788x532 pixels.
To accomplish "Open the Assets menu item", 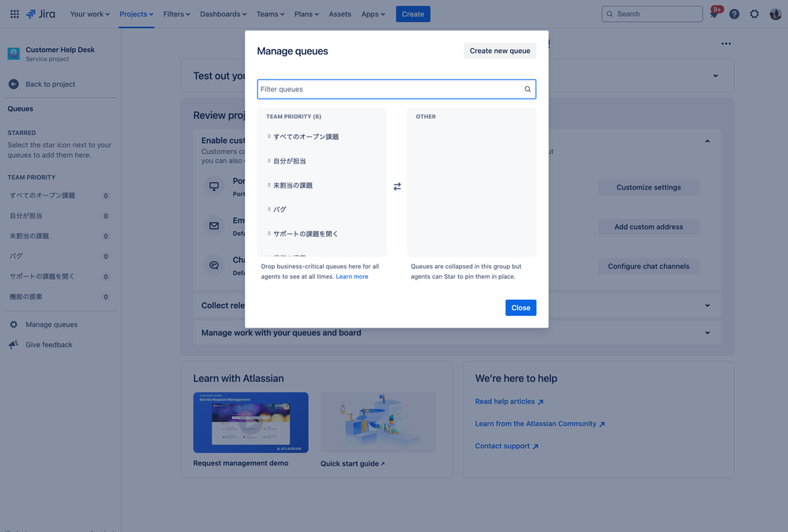I will pos(340,14).
